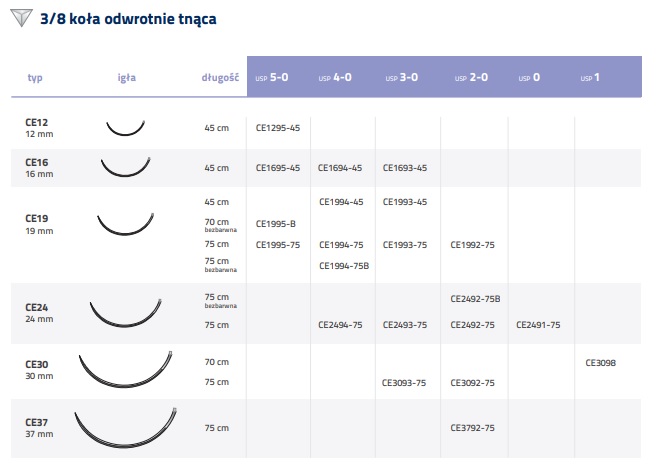Image resolution: width=657 pixels, height=474 pixels.
Task: Select product code CE1995-B
Action: [x=276, y=224]
